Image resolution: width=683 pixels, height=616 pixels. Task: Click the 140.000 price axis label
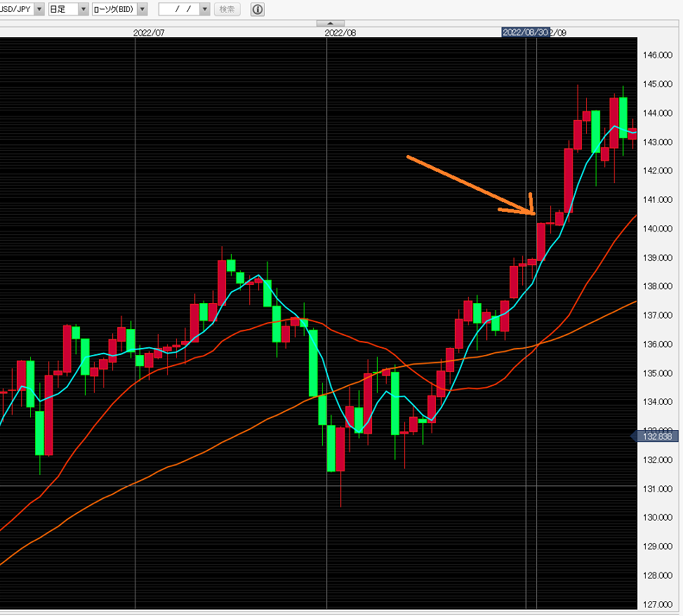[x=658, y=229]
